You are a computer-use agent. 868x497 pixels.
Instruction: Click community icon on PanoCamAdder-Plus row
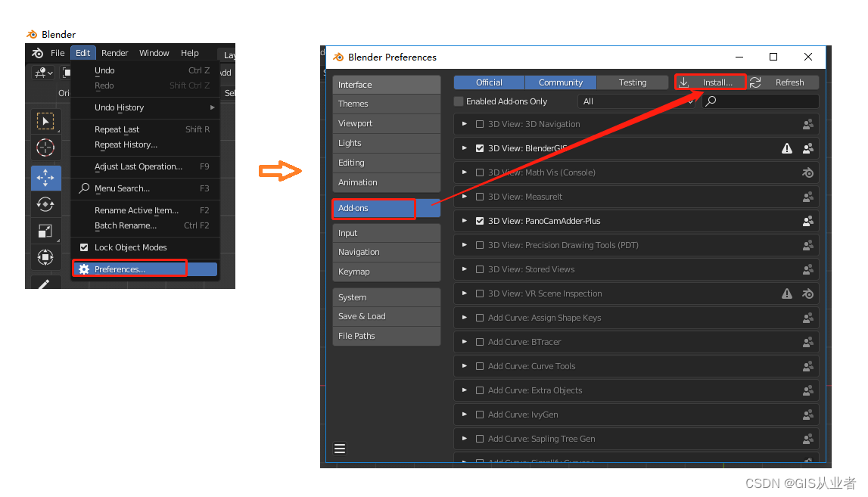(x=808, y=221)
